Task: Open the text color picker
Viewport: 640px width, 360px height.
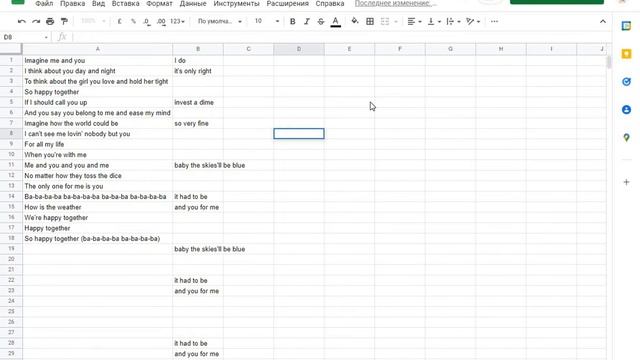Action: click(x=336, y=21)
